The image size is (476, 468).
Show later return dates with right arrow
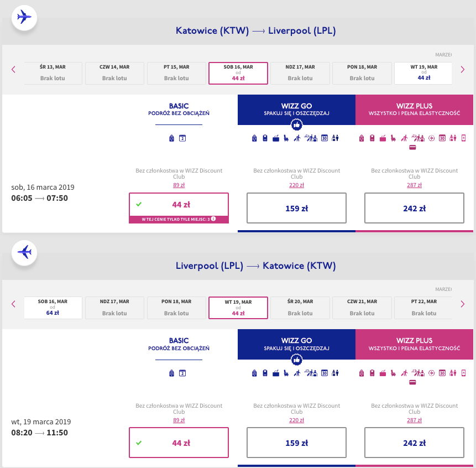click(x=462, y=304)
